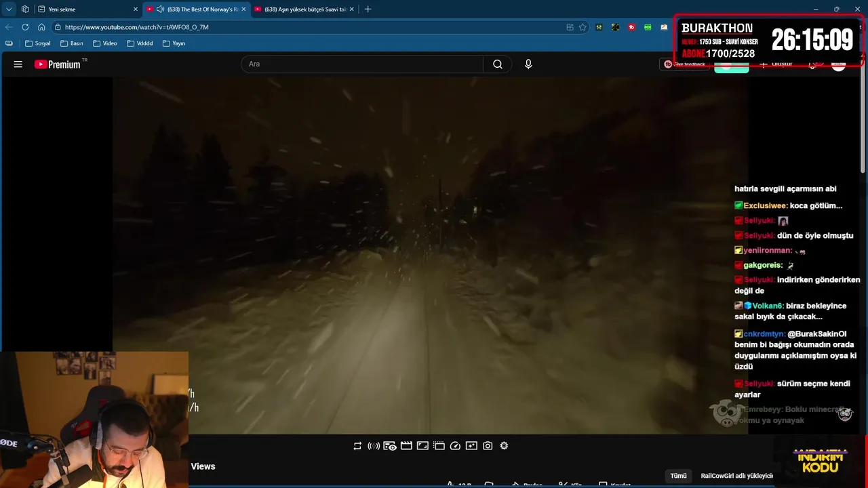Select the 'RailCowGirl adlı yükleyici' chip
This screenshot has height=488, width=868.
[736, 476]
